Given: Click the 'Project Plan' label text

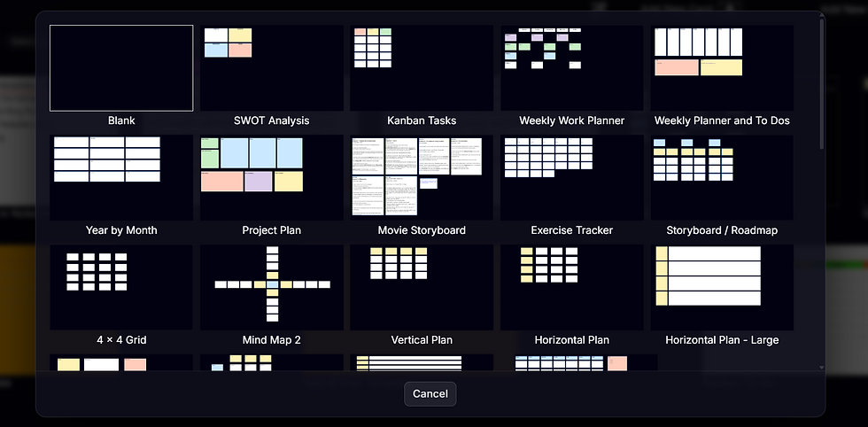Looking at the screenshot, I should (x=272, y=229).
